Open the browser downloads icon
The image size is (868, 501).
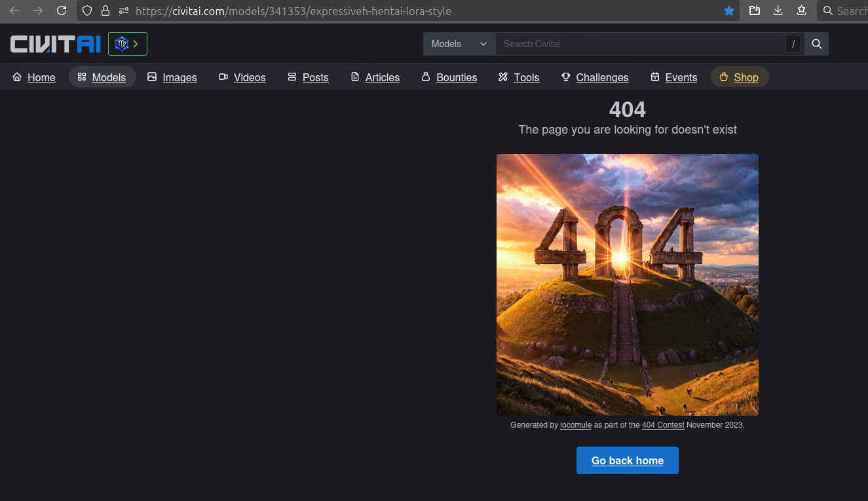778,10
